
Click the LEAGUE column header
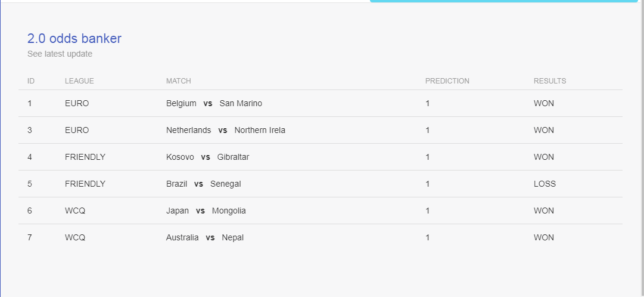pyautogui.click(x=79, y=81)
